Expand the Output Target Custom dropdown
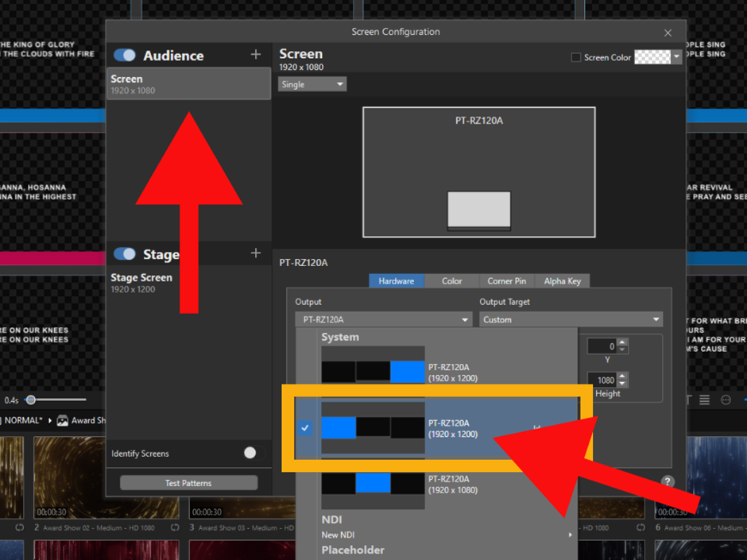This screenshot has width=747, height=560. 571,319
